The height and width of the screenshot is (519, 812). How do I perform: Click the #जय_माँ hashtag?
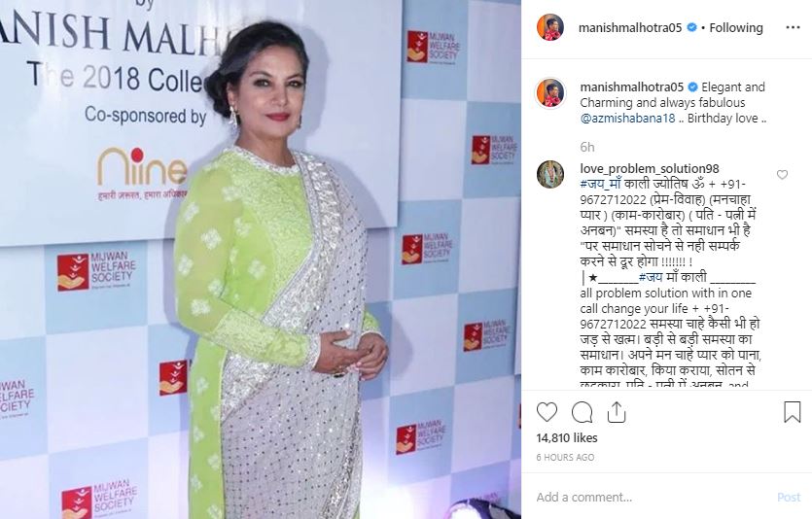pos(601,184)
